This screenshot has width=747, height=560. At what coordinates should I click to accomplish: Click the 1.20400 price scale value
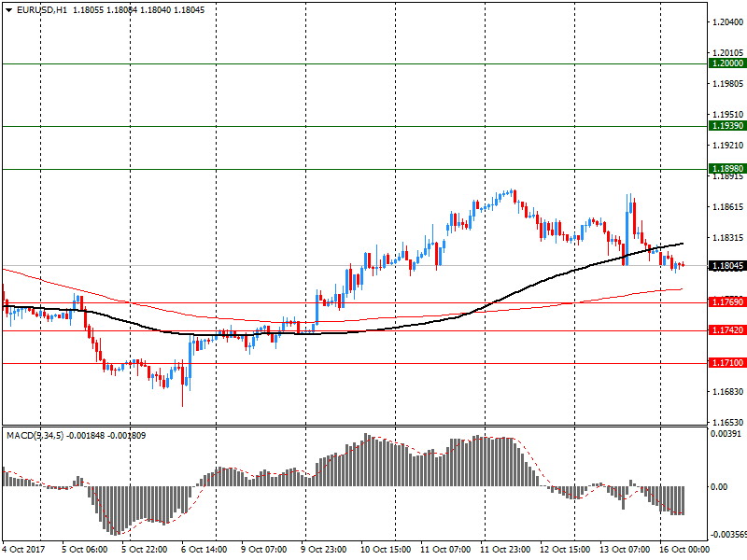click(x=727, y=21)
